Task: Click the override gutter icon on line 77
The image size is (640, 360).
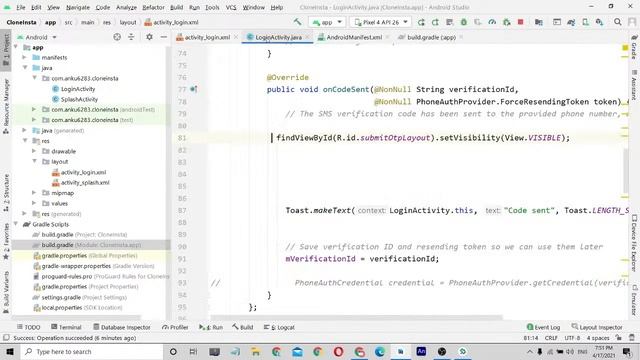Action: pos(193,89)
